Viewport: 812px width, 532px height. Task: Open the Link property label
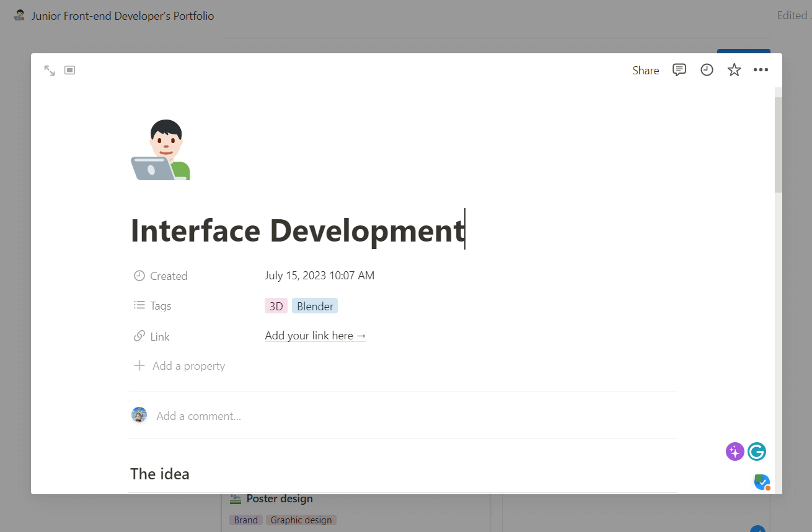point(159,337)
